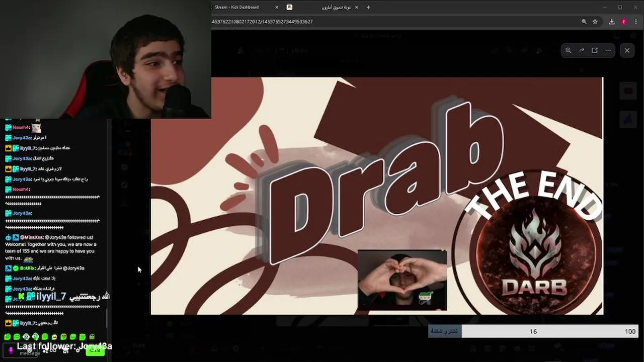
Task: Click the 'Last follower: Jory43a' text
Action: pyautogui.click(x=64, y=346)
